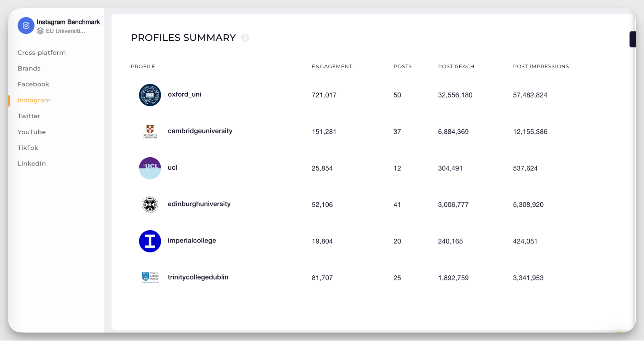Select ucl impressions 537,624
Viewport: 644px width, 341px height.
(525, 168)
